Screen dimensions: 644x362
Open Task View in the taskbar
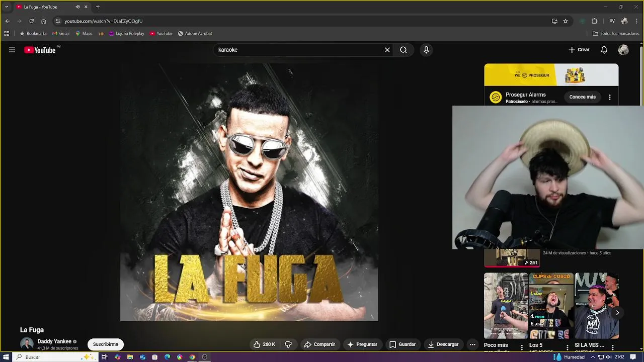pyautogui.click(x=105, y=357)
